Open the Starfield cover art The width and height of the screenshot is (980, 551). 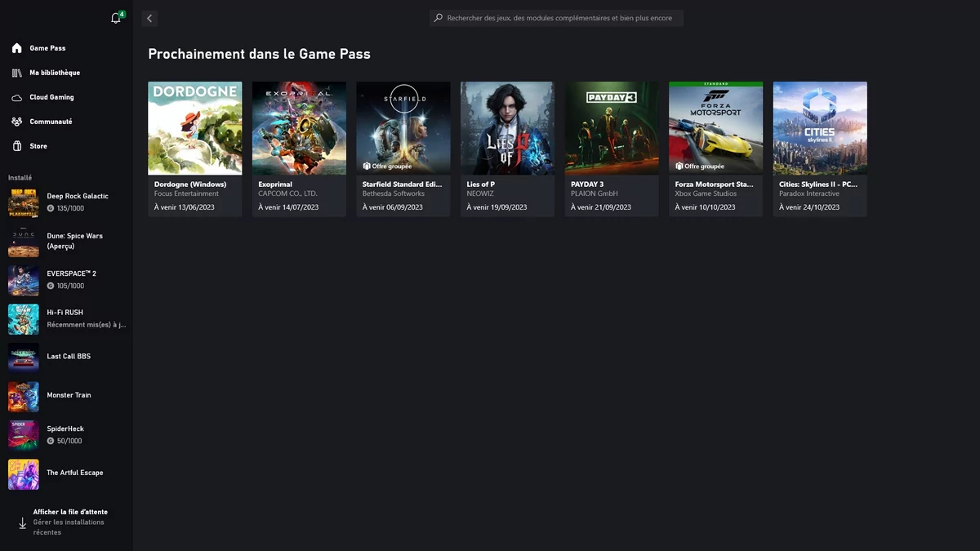(403, 128)
